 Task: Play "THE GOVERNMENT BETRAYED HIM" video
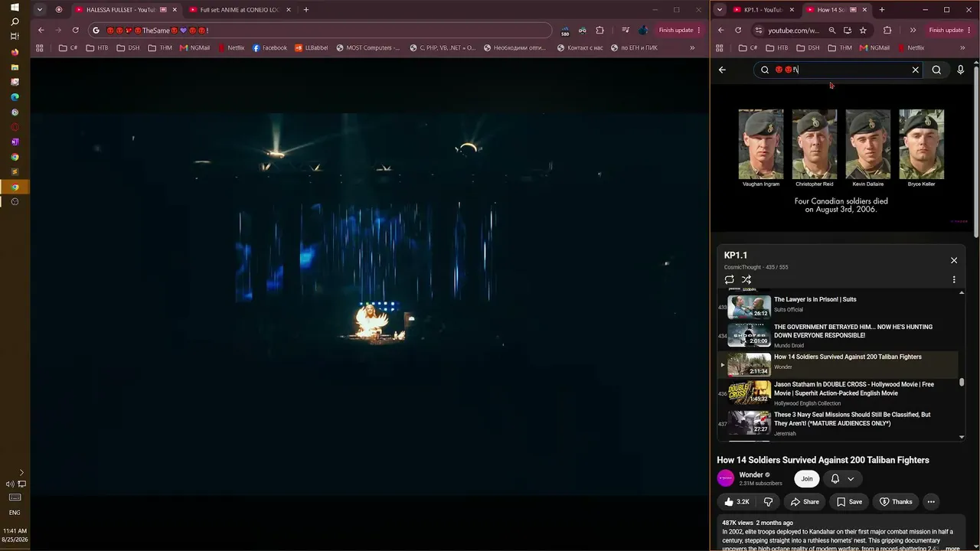click(838, 335)
